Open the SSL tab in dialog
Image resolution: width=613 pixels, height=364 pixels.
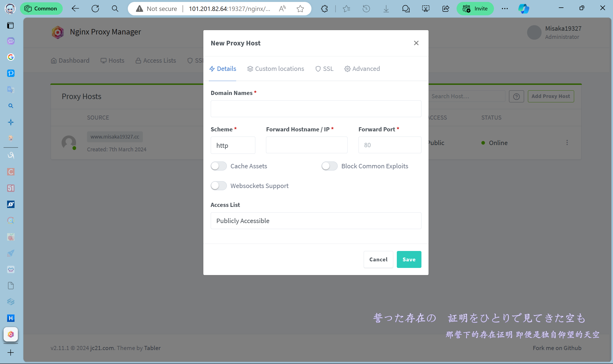[x=324, y=69]
